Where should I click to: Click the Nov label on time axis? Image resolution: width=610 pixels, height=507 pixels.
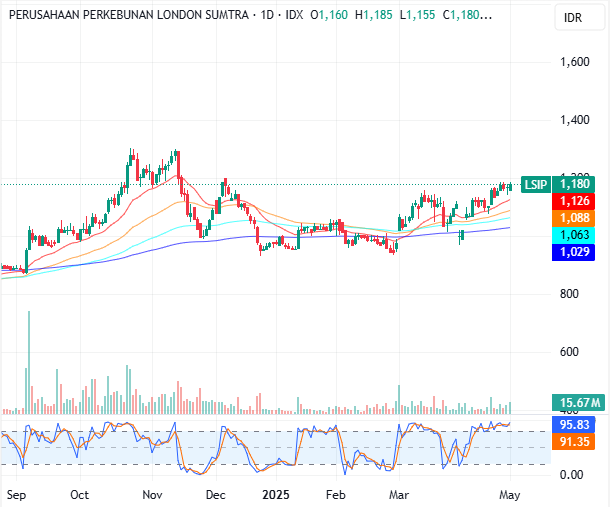point(152,495)
